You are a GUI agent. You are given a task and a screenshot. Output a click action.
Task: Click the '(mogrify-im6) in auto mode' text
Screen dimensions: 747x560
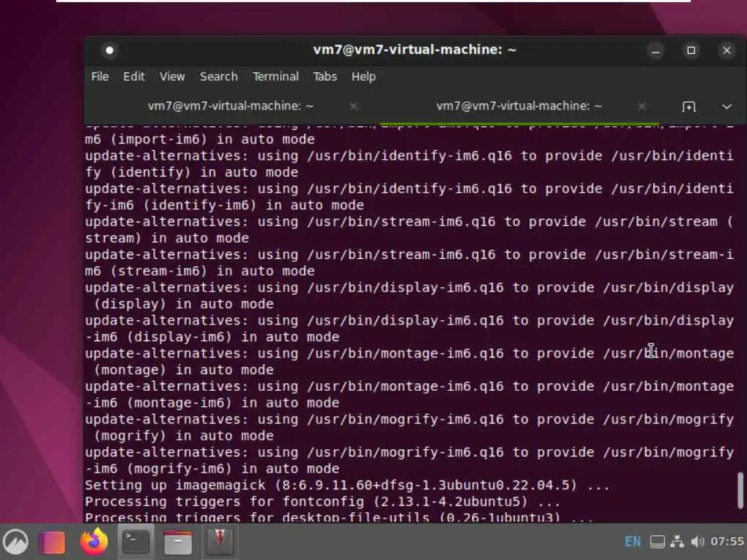(233, 469)
